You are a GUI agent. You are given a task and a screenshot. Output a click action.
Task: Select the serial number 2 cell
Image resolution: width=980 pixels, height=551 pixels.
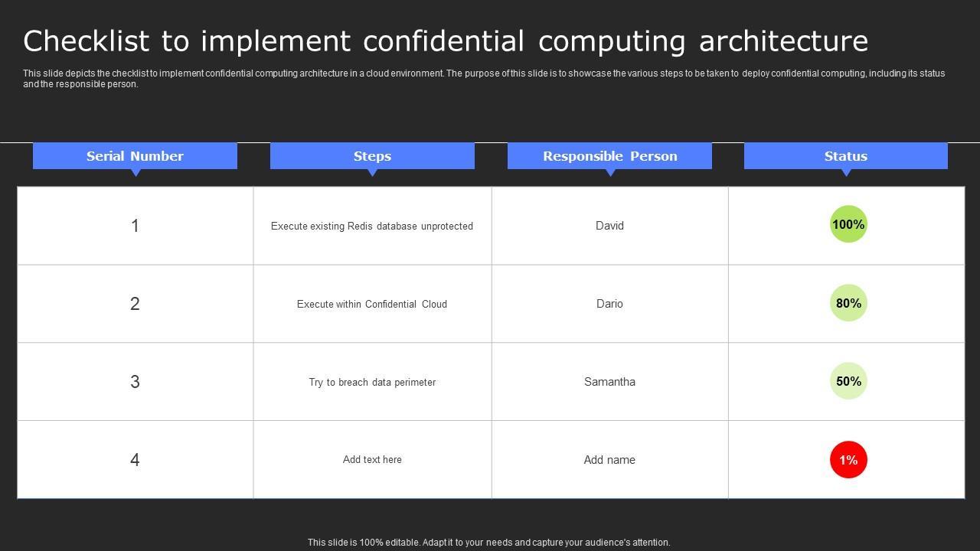[135, 304]
